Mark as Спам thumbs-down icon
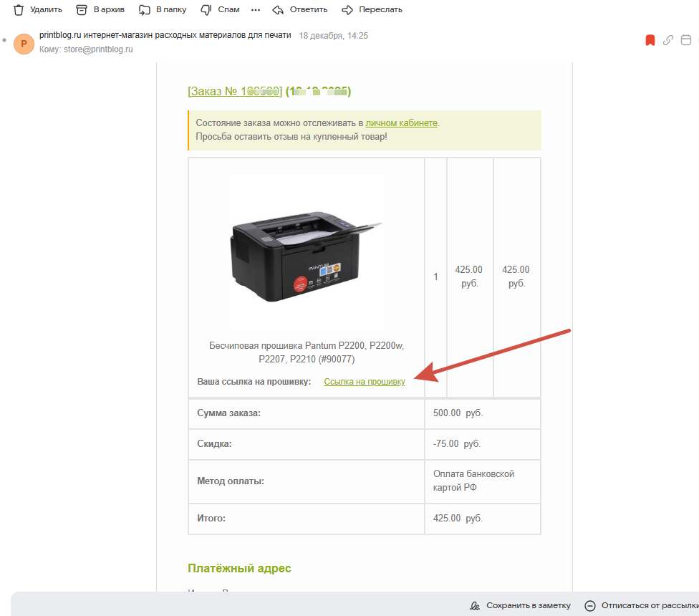The width and height of the screenshot is (699, 616). 206,9
